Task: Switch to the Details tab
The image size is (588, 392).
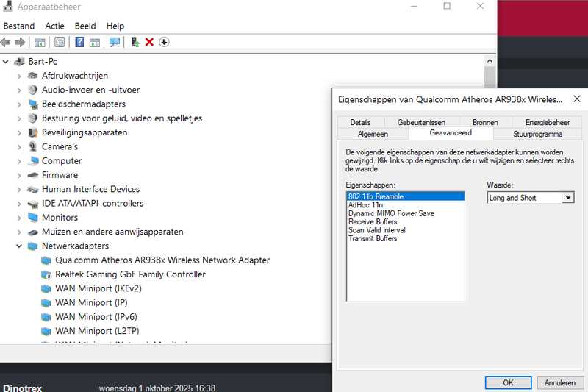Action: (x=360, y=122)
